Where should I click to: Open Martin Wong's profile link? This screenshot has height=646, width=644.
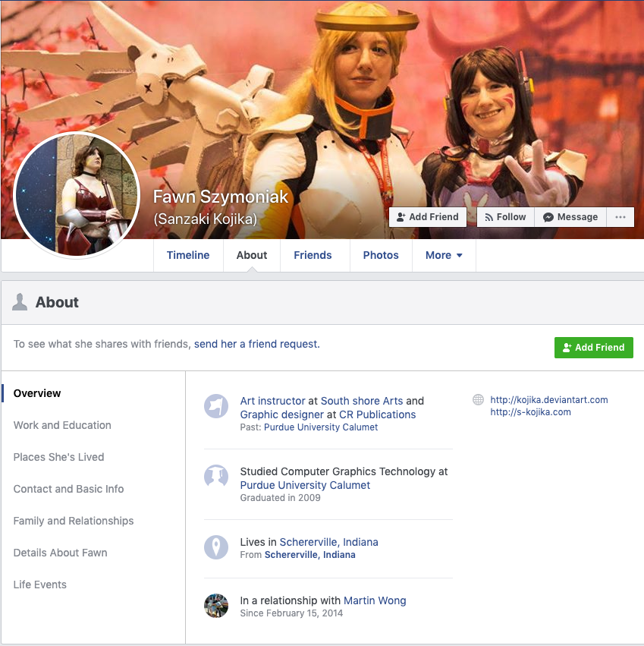coord(375,600)
